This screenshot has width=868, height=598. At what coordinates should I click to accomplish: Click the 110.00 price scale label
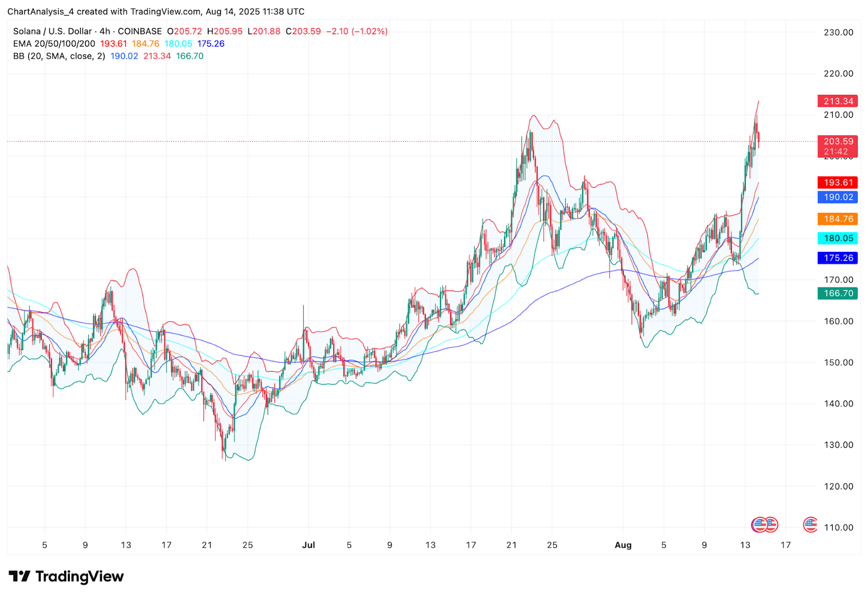click(x=839, y=527)
